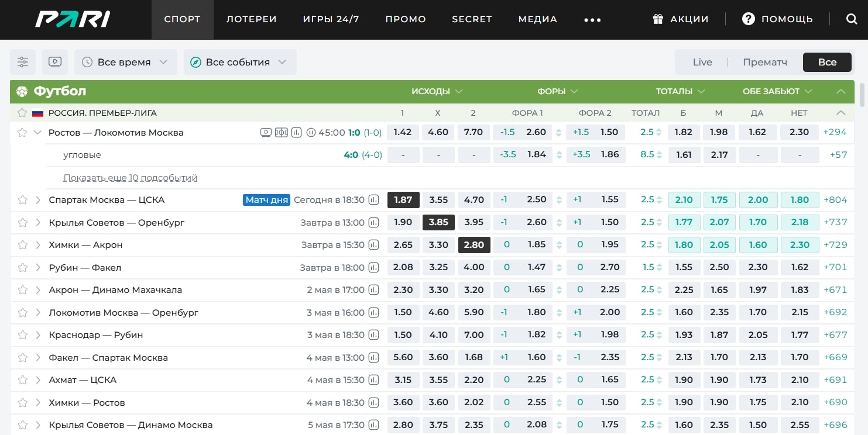868x435 pixels.
Task: Open live video for Ростов — Локомотив Москва
Action: pyautogui.click(x=266, y=132)
